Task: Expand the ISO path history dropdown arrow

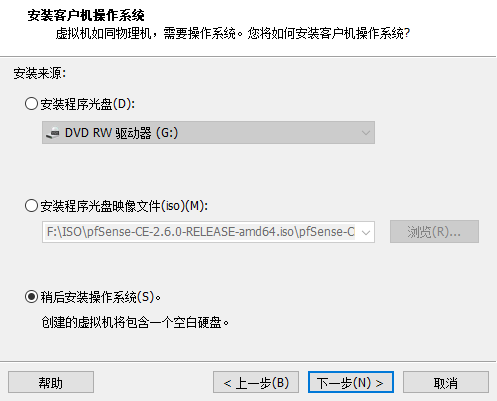Action: (366, 232)
